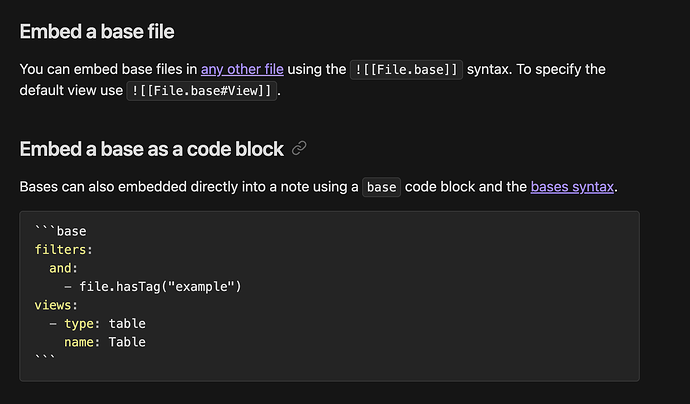Click the "Table" value after name

coord(127,342)
